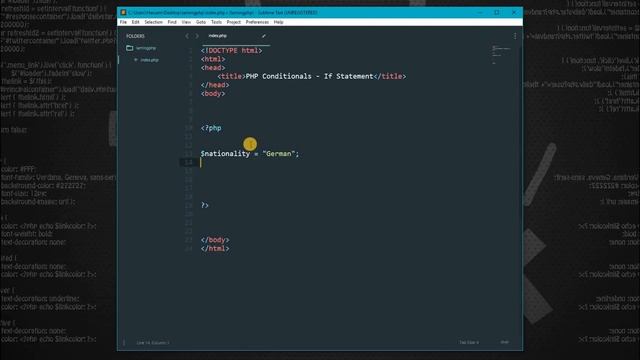Minimize the Sublime Text window
Image resolution: width=640 pixels, height=360 pixels.
pos(480,12)
